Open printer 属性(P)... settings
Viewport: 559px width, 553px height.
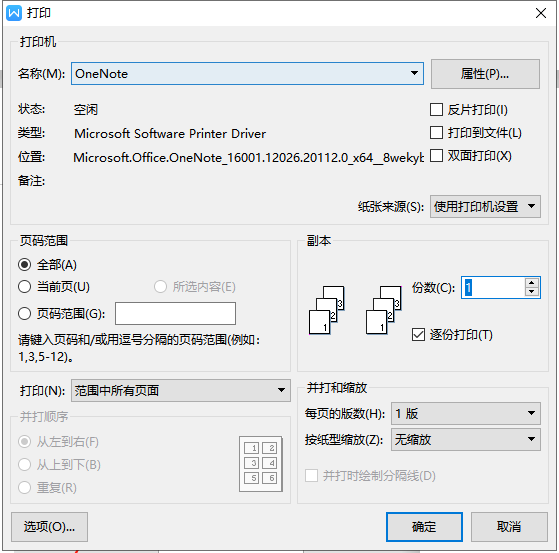click(x=485, y=74)
